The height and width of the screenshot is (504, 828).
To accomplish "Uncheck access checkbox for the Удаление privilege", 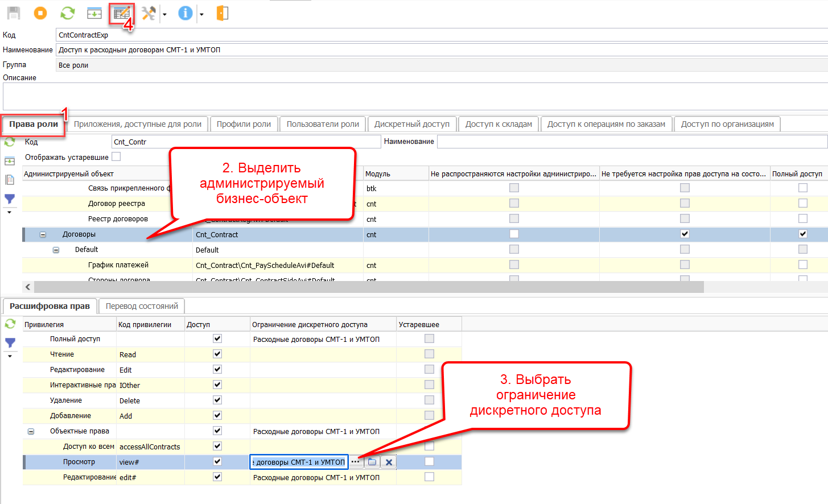I will [217, 400].
